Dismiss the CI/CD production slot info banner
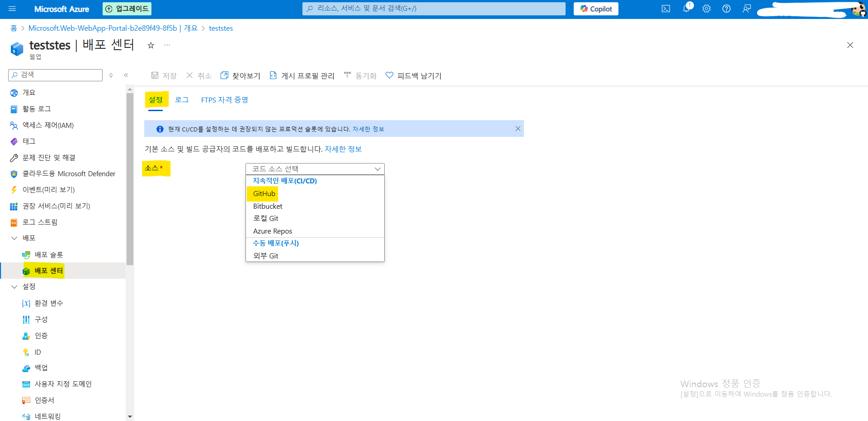The height and width of the screenshot is (421, 868). (518, 129)
